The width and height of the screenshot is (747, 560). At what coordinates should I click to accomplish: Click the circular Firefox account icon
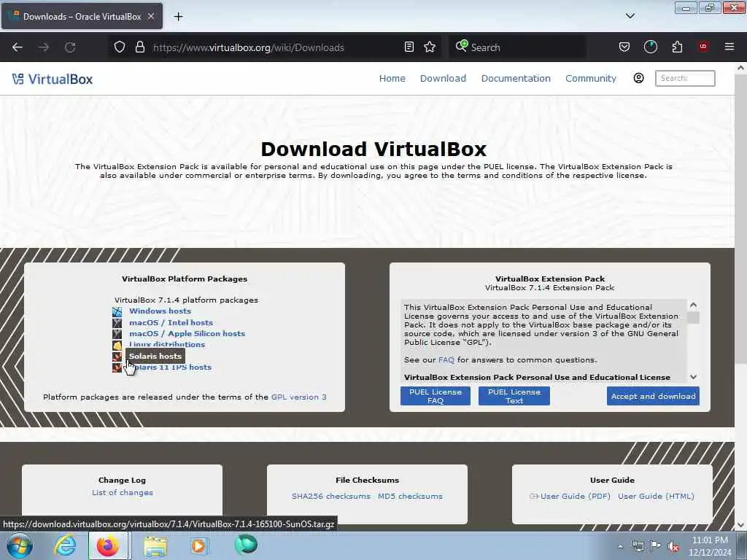point(650,47)
